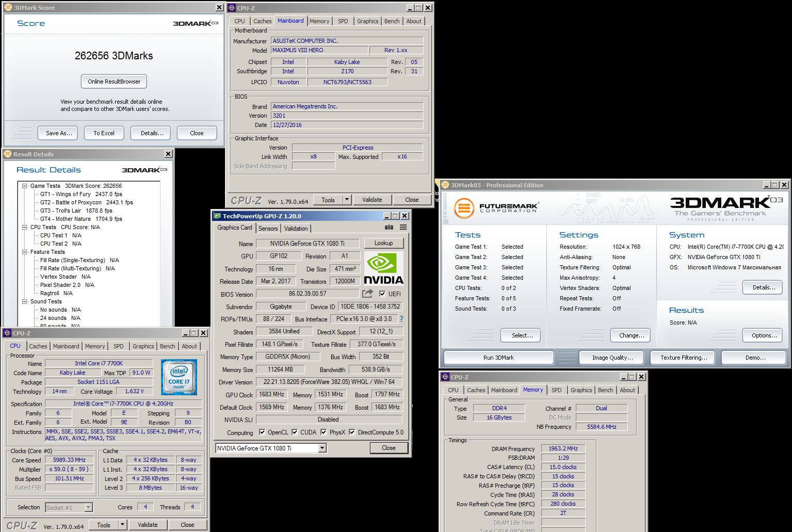
Task: Open the GPU-Z hamburger menu icon
Action: pyautogui.click(x=403, y=228)
